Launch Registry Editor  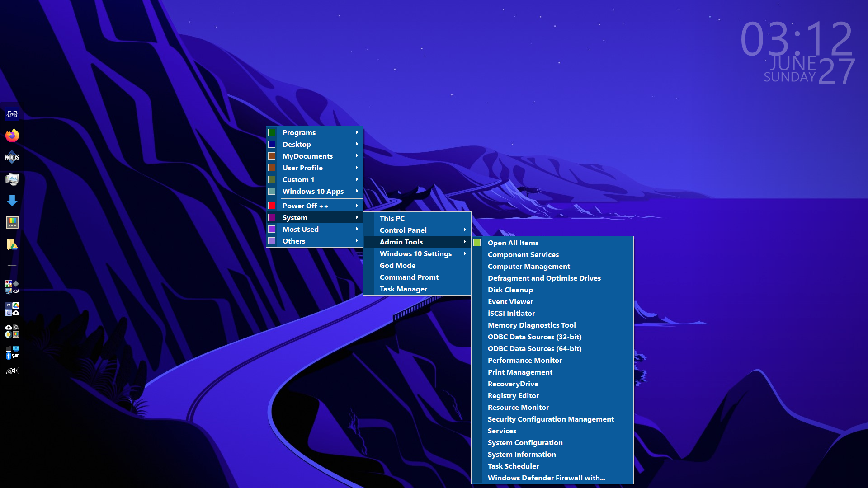[552, 395]
